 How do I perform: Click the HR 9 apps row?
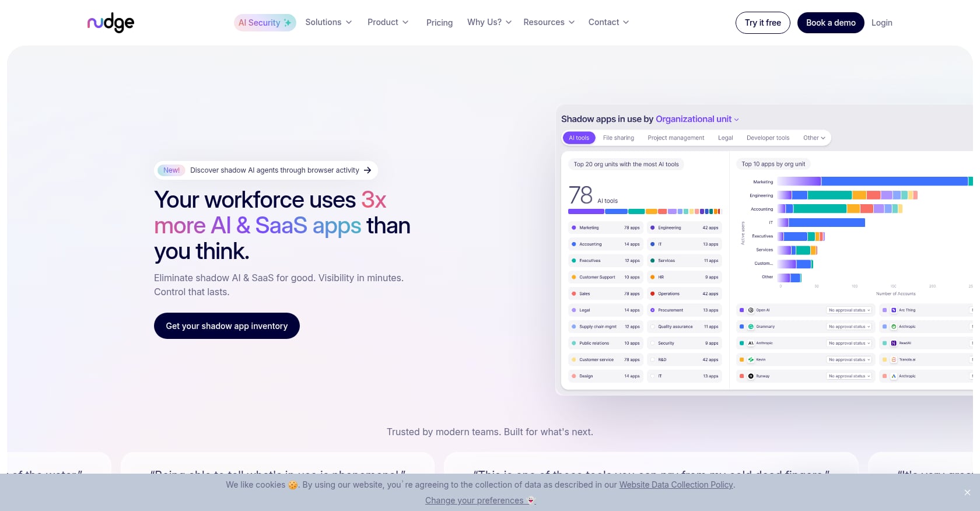point(684,277)
